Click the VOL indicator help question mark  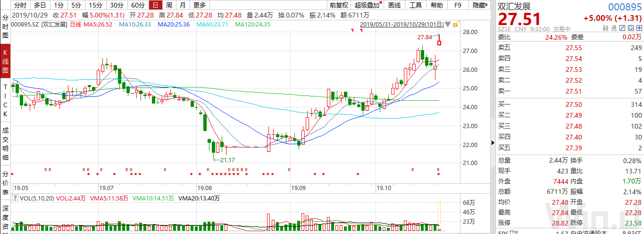[14, 199]
